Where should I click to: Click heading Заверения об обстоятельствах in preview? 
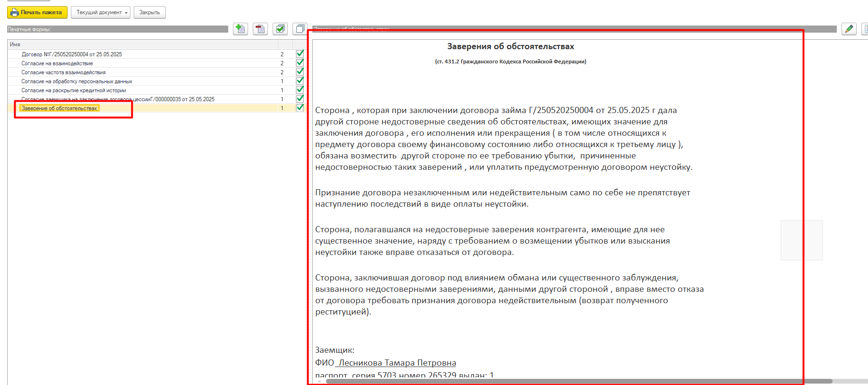tap(510, 46)
